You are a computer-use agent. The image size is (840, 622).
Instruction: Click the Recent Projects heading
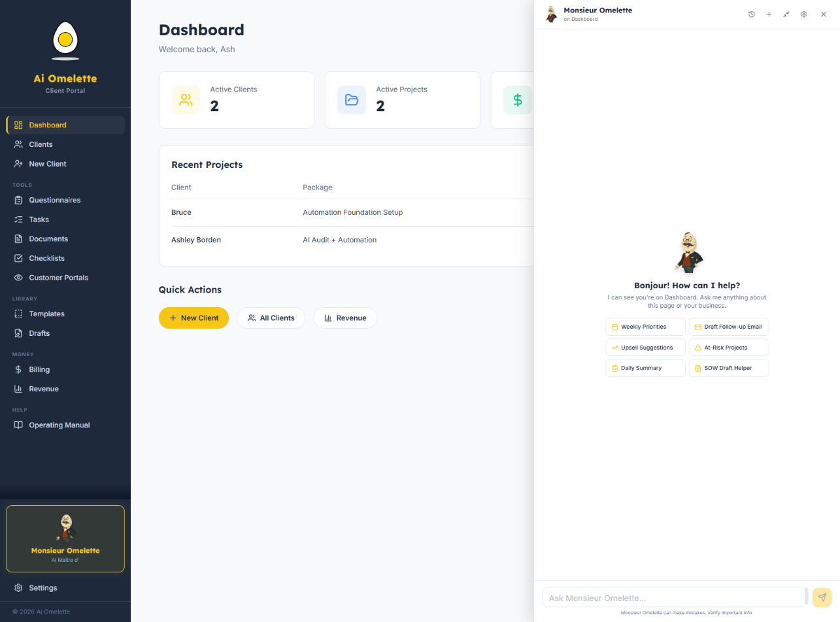pos(207,165)
